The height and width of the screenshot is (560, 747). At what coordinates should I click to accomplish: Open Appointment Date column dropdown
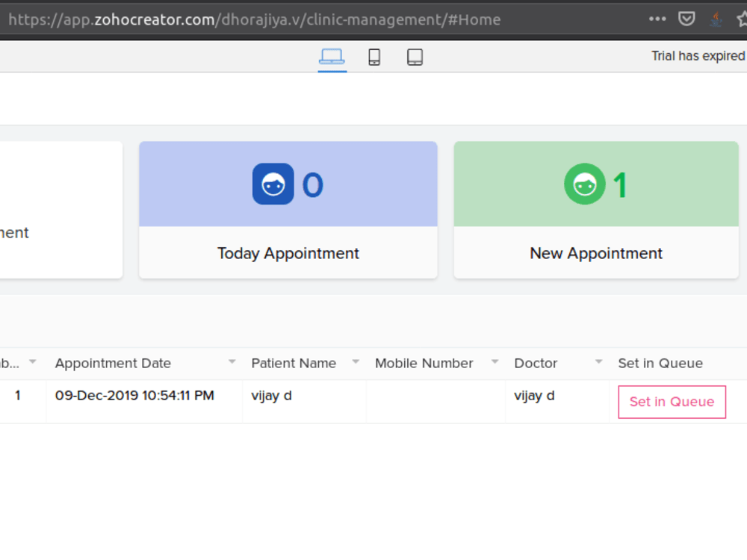click(232, 362)
